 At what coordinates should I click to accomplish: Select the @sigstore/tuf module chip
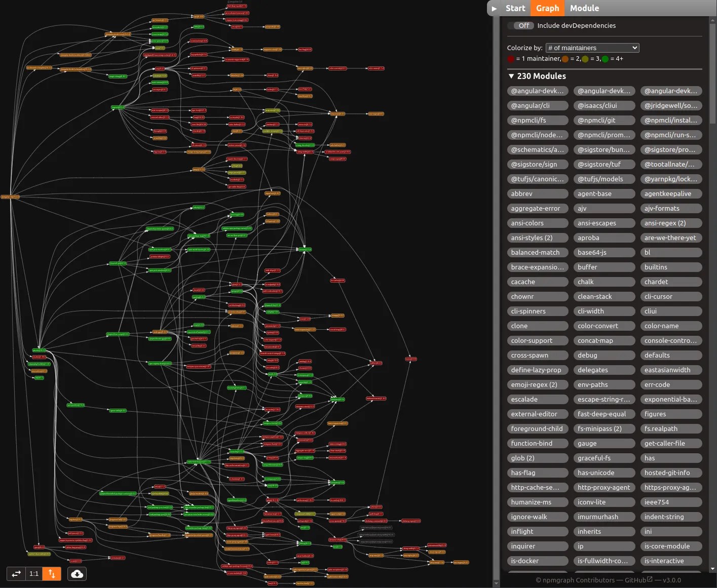coord(605,164)
